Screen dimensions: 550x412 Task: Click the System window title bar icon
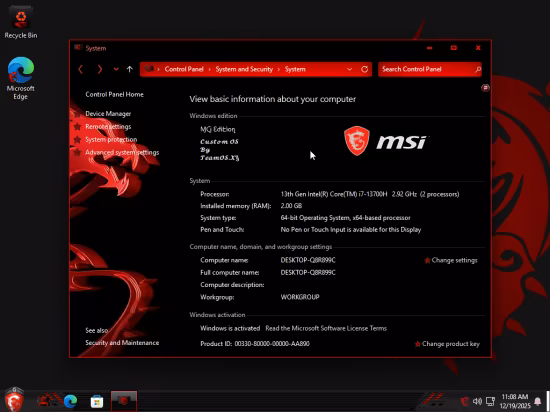click(78, 48)
